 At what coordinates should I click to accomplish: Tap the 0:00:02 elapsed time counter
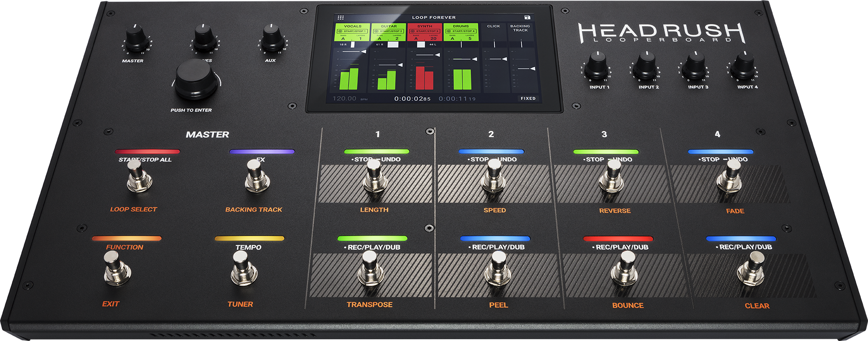[412, 98]
